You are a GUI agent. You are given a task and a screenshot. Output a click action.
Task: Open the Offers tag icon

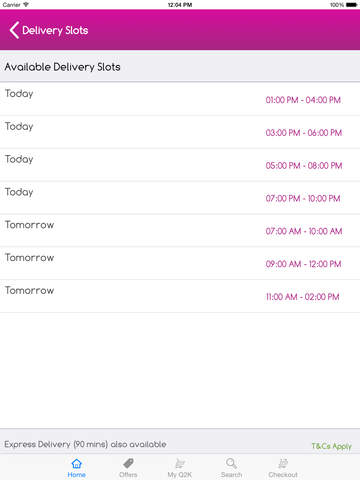tap(128, 464)
